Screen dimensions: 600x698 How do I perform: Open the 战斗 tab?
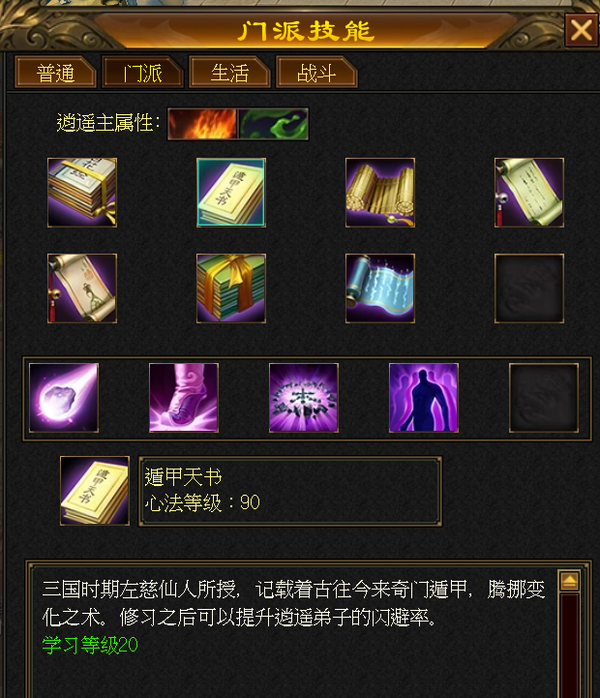click(316, 72)
